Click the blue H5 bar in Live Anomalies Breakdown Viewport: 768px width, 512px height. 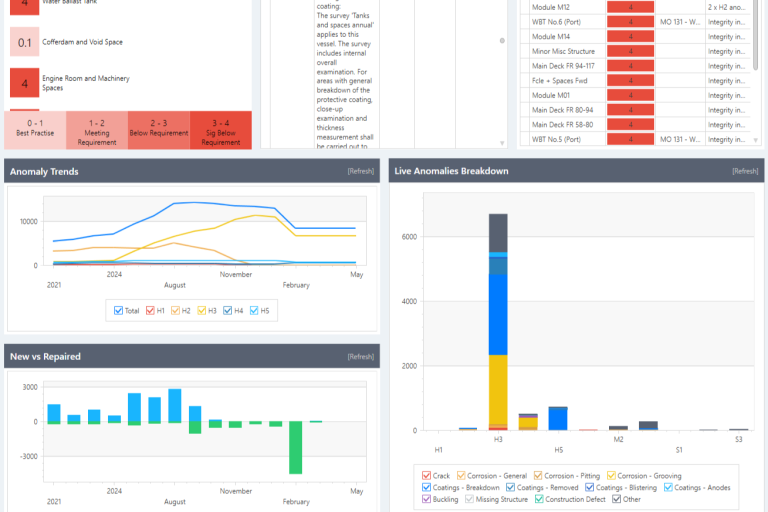[x=558, y=418]
